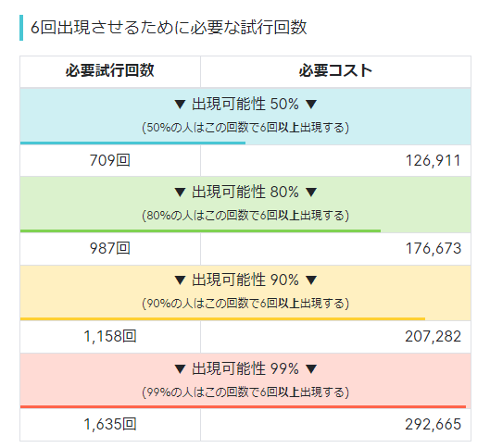
Task: Click left triangle beside 出現可能性 80%
Action: (x=180, y=192)
